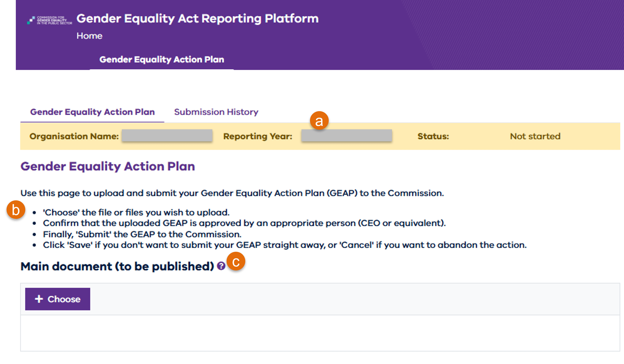Click the instruction line about CEO approval
Image resolution: width=624 pixels, height=364 pixels.
click(244, 223)
